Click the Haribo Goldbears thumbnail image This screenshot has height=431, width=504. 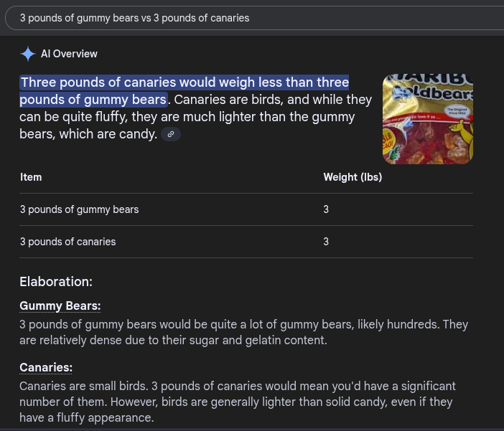pyautogui.click(x=427, y=119)
